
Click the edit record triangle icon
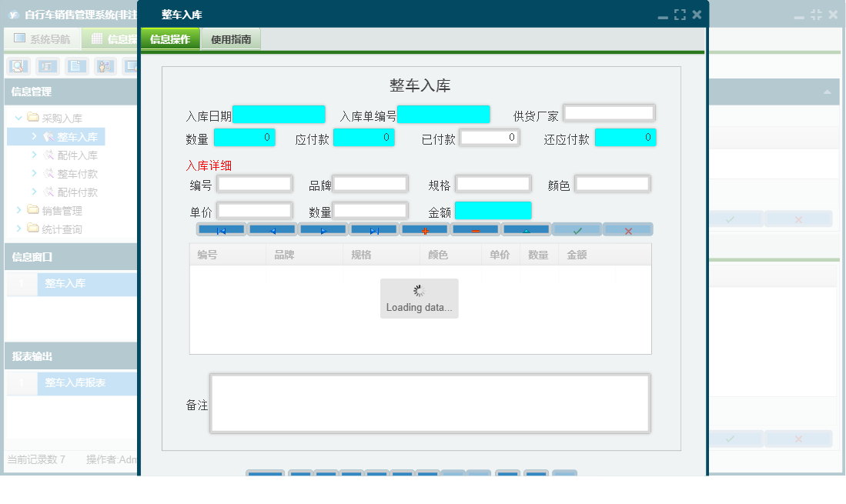(526, 229)
